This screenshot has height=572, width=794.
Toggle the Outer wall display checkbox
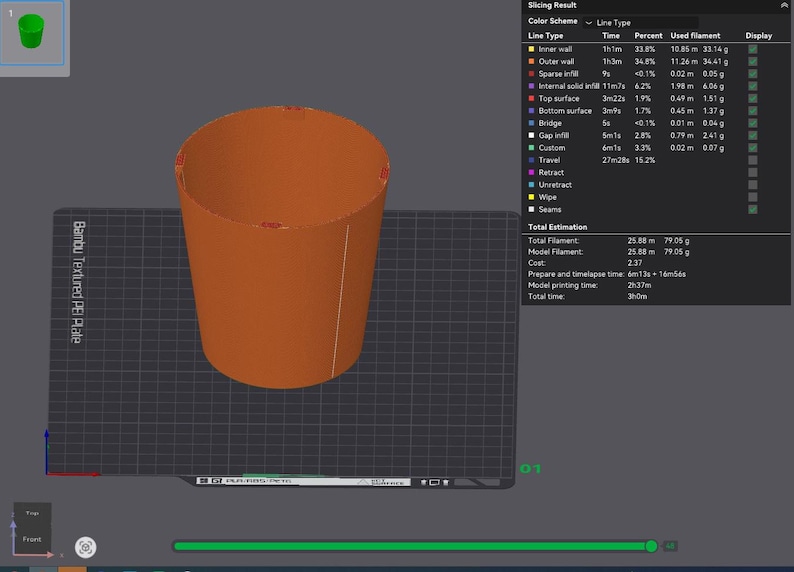(x=753, y=61)
